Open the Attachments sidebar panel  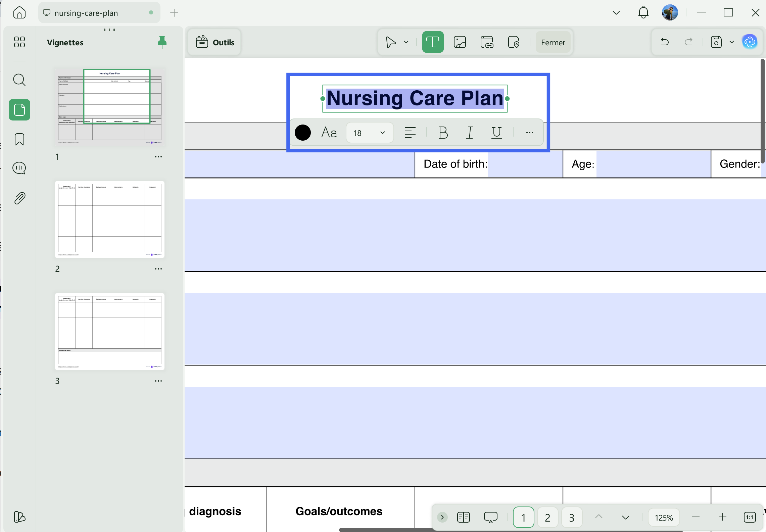[x=19, y=198]
